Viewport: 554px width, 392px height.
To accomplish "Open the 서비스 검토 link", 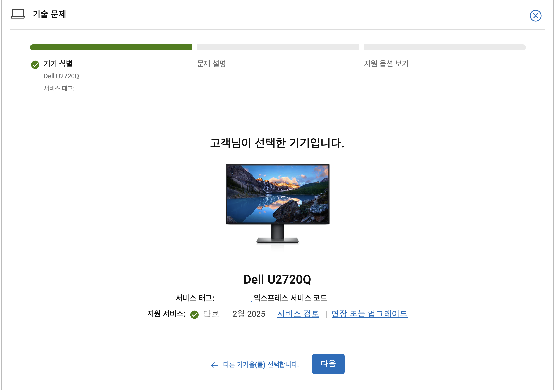I will click(298, 314).
